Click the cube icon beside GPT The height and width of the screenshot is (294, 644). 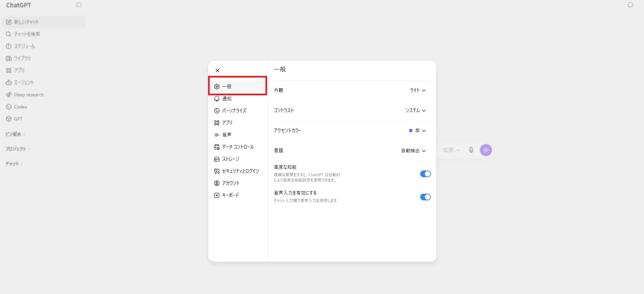click(x=9, y=119)
